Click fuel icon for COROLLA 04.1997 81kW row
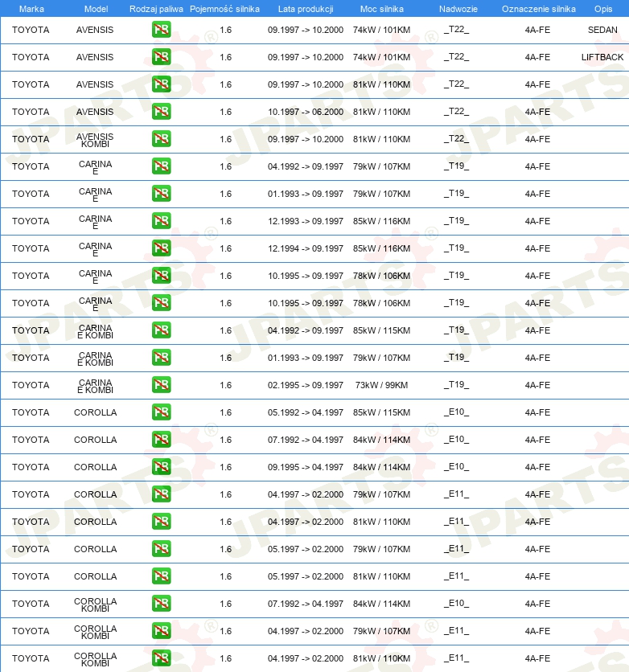The height and width of the screenshot is (672, 629). pos(161,522)
